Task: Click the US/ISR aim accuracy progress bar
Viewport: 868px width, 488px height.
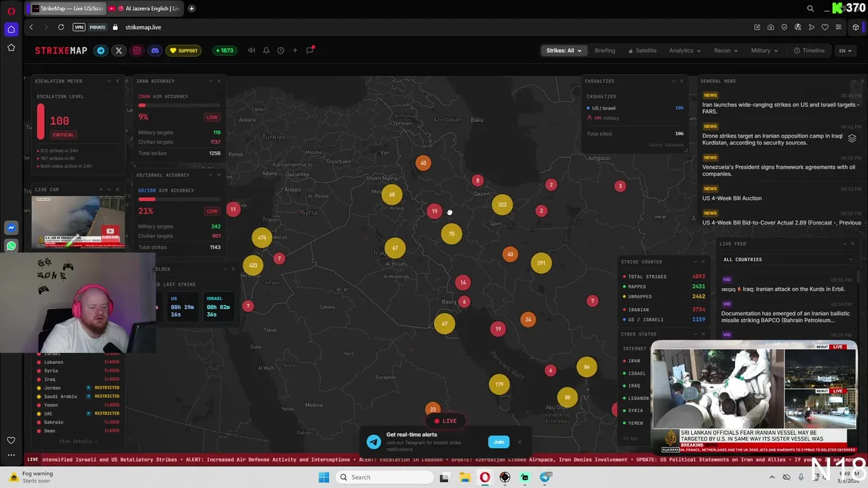Action: (180, 199)
